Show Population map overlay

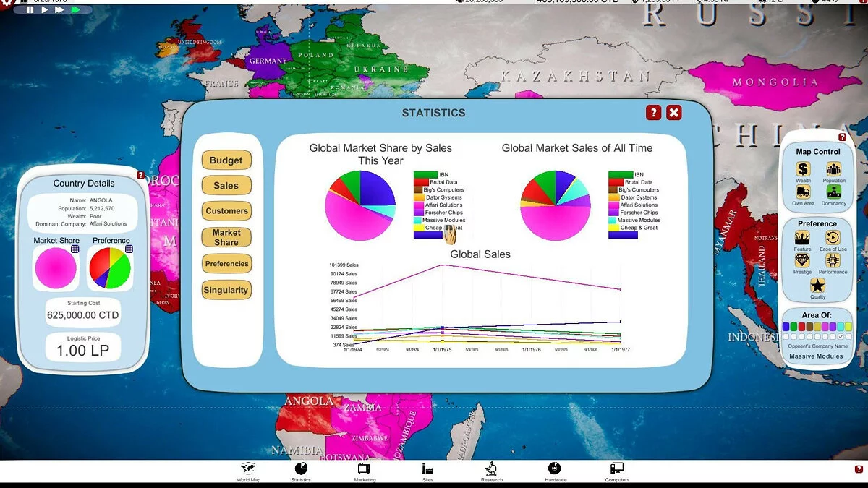833,169
